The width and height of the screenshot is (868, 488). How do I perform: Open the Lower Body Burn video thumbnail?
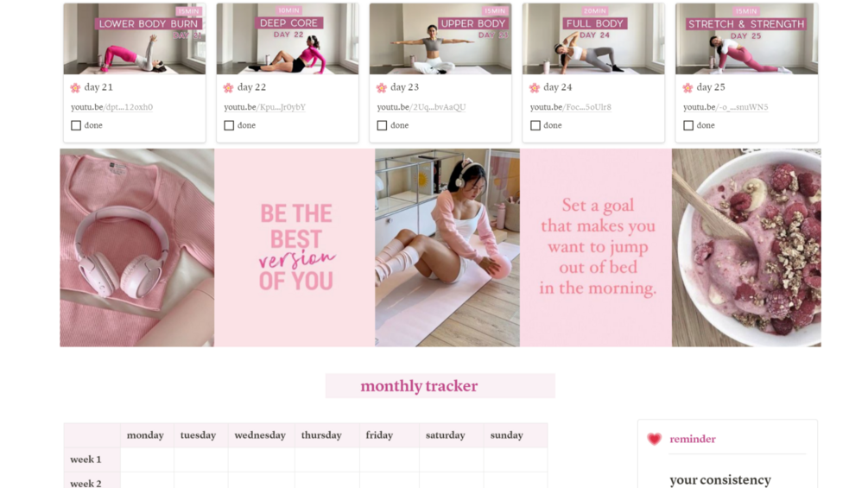[135, 39]
